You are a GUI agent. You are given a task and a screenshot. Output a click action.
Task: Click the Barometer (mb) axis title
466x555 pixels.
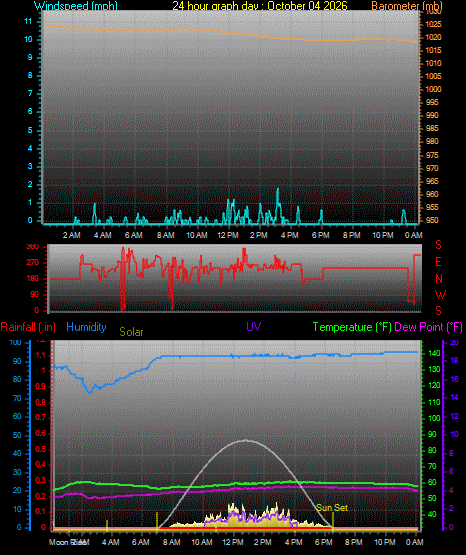pyautogui.click(x=407, y=5)
